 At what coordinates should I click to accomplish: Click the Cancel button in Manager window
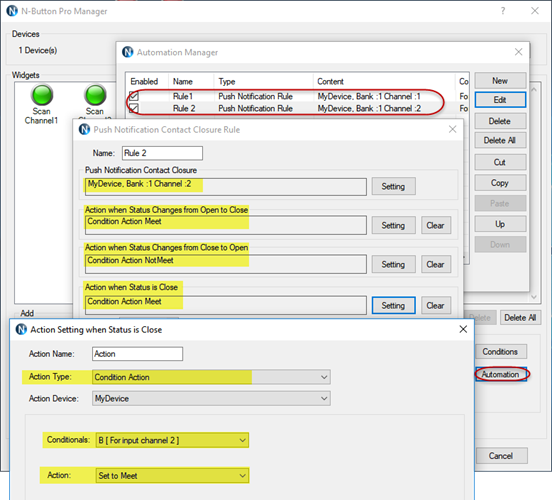point(501,456)
